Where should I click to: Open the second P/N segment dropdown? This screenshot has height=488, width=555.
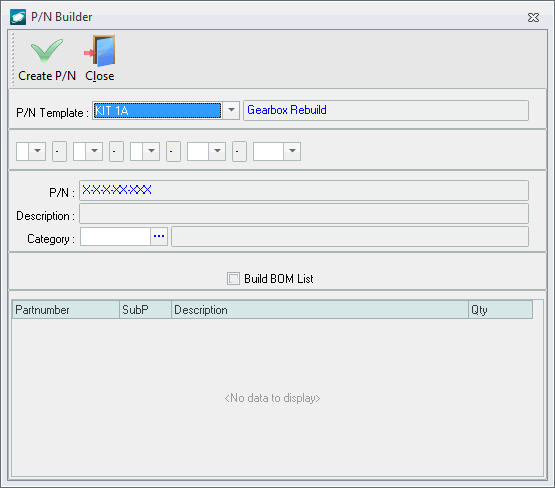click(94, 151)
